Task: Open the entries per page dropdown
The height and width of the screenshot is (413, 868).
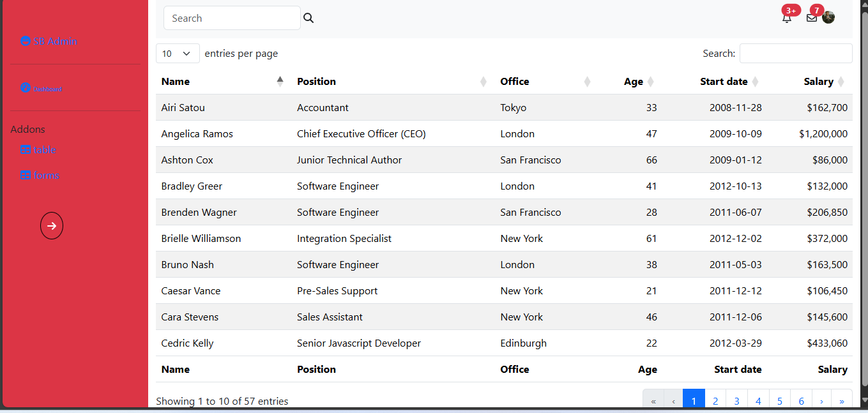Action: coord(178,54)
